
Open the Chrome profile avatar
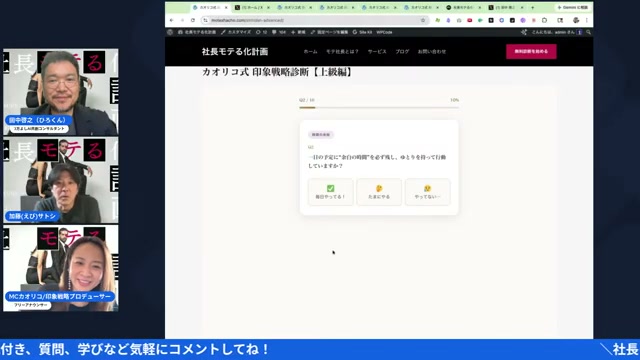(576, 20)
